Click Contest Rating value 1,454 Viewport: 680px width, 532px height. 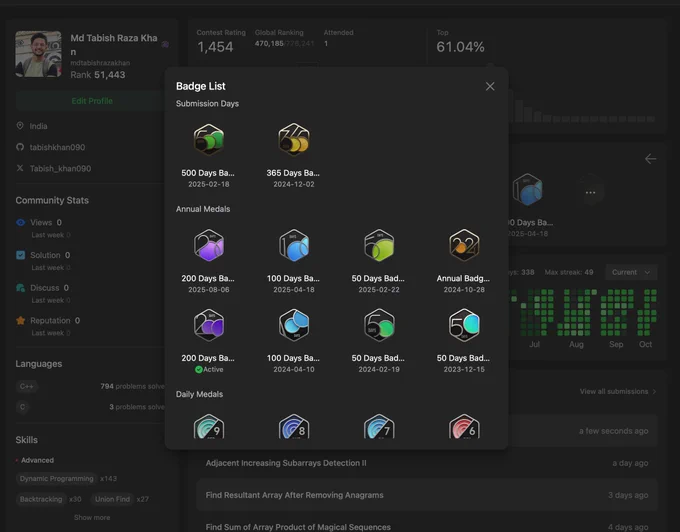215,47
